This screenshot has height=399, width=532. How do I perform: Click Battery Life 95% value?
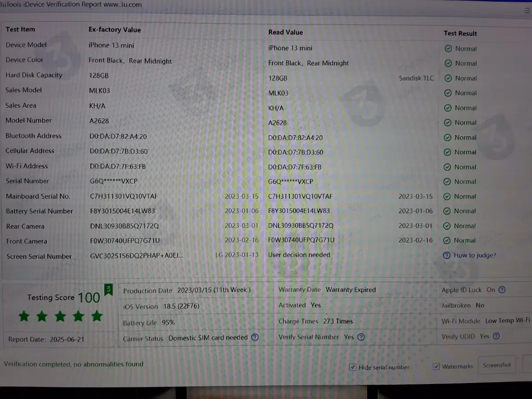[168, 323]
